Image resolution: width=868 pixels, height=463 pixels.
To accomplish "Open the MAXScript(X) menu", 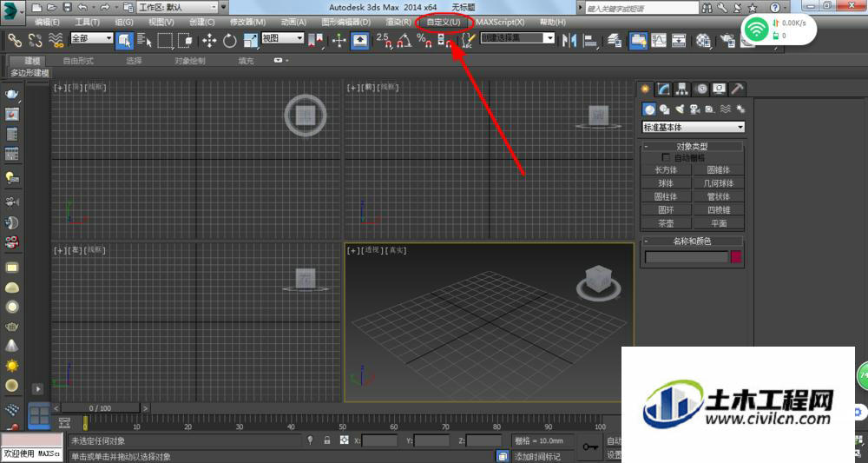I will pyautogui.click(x=500, y=23).
